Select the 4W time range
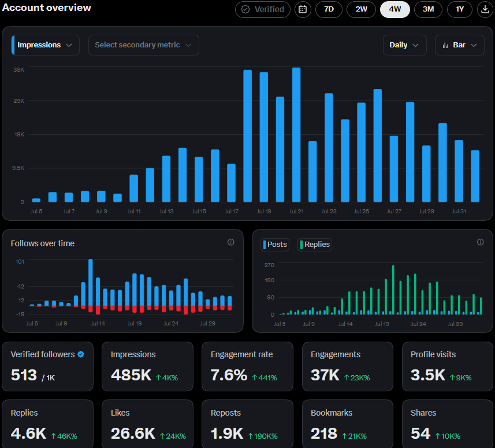This screenshot has width=495, height=448. [x=395, y=9]
